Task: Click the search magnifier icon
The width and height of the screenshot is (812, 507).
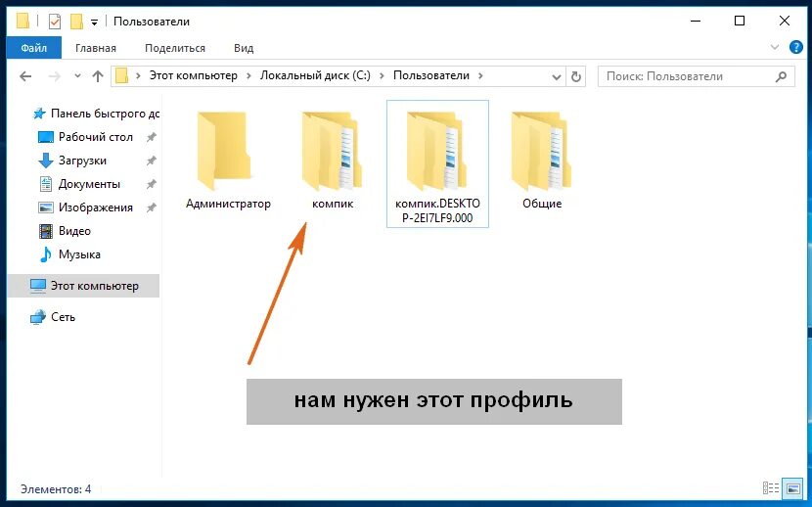Action: click(781, 76)
